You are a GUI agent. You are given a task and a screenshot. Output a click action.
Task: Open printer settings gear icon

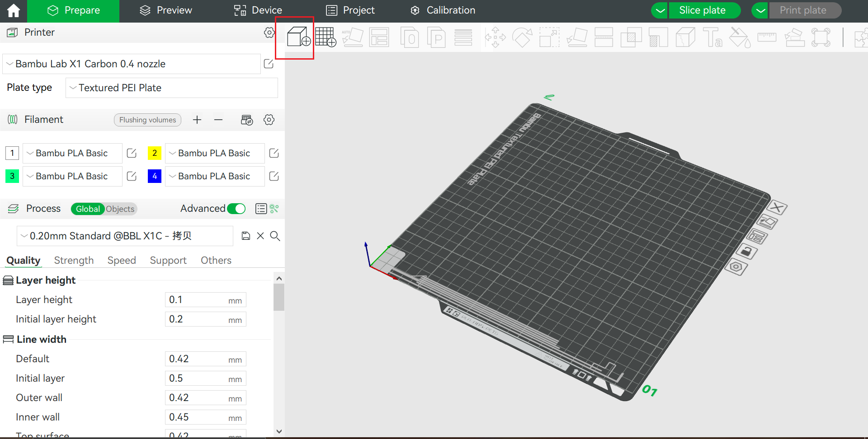[269, 33]
